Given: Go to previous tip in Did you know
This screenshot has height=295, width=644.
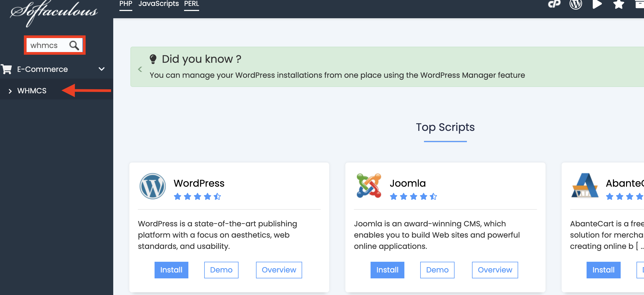Looking at the screenshot, I should click(140, 69).
